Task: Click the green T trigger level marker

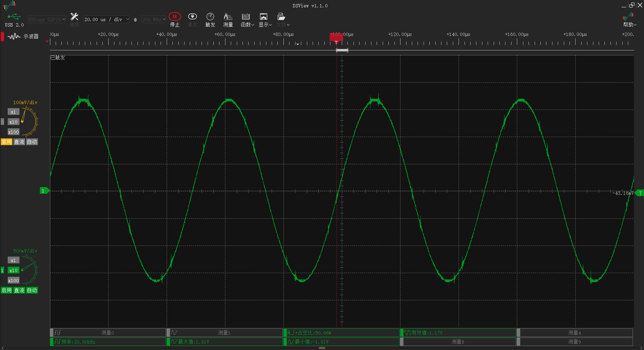Action: point(639,193)
